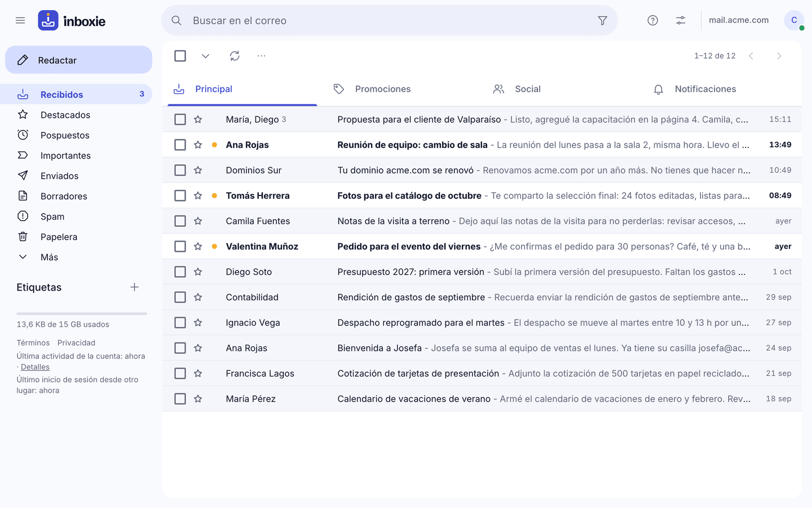This screenshot has width=812, height=508.
Task: Open the Destacados folder
Action: pyautogui.click(x=76, y=115)
